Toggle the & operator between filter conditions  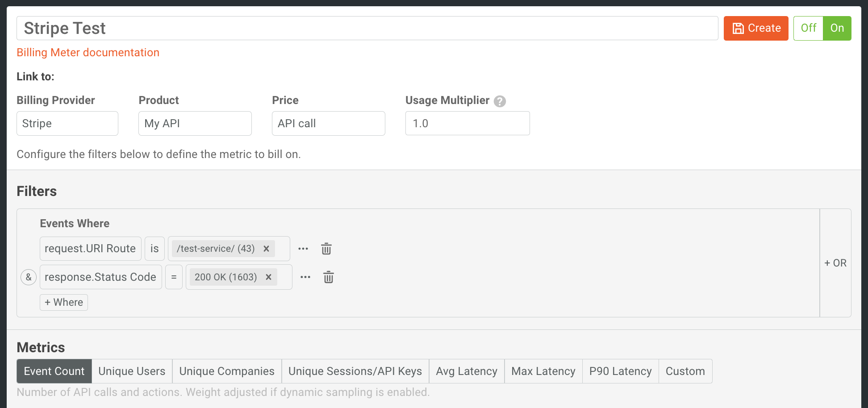pyautogui.click(x=29, y=277)
